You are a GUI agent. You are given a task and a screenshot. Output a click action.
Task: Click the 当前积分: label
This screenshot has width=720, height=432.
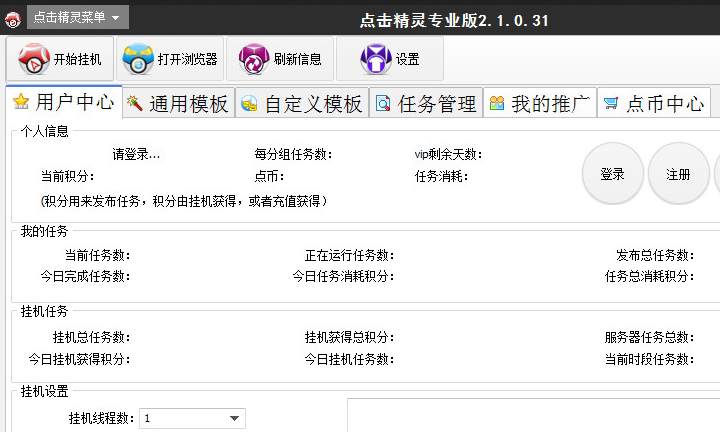tap(68, 176)
